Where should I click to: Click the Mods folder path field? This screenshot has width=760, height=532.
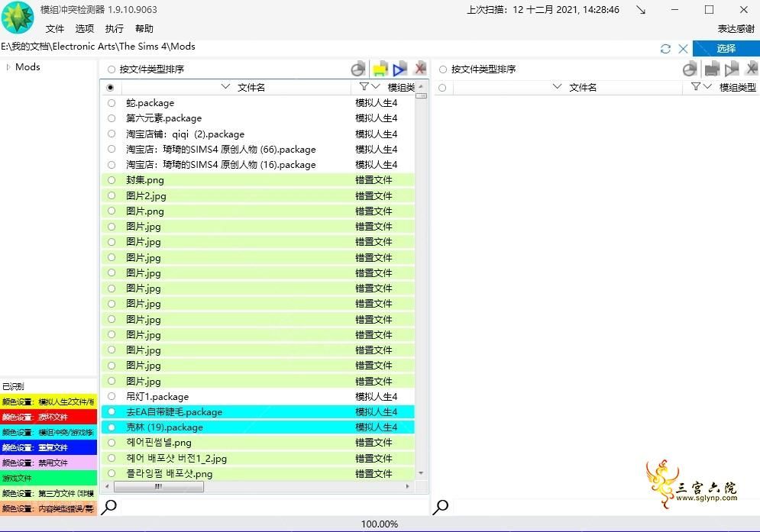pos(330,47)
